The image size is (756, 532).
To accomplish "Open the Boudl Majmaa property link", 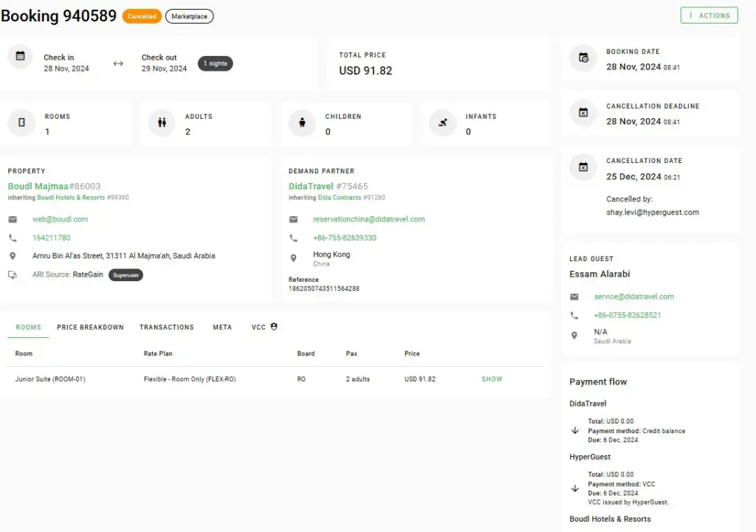I will pyautogui.click(x=38, y=186).
